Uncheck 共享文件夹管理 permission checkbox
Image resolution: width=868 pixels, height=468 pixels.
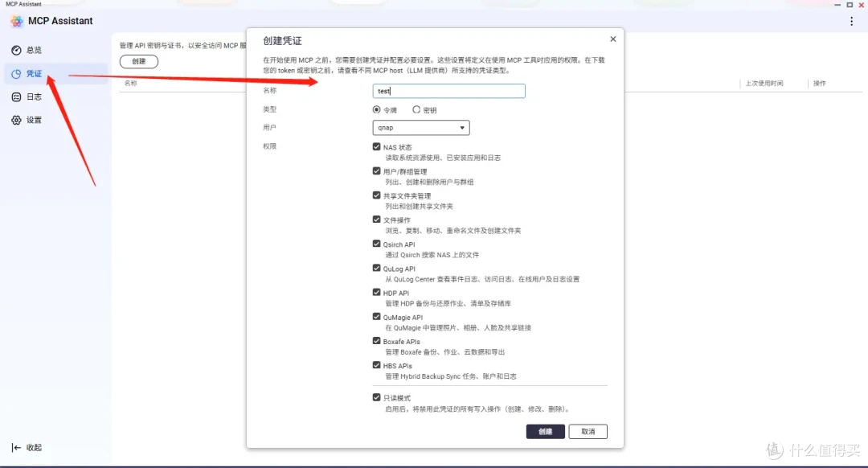[376, 195]
